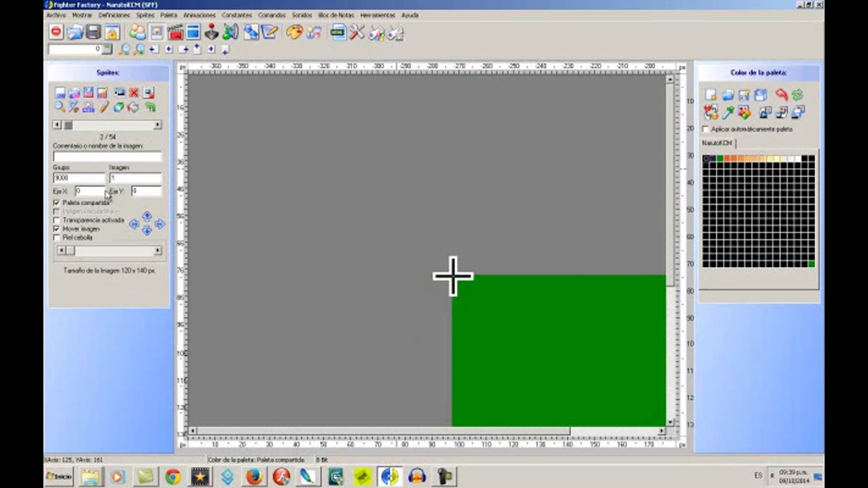Select the NarutoKCM palette tab
Image resolution: width=868 pixels, height=488 pixels.
(717, 143)
